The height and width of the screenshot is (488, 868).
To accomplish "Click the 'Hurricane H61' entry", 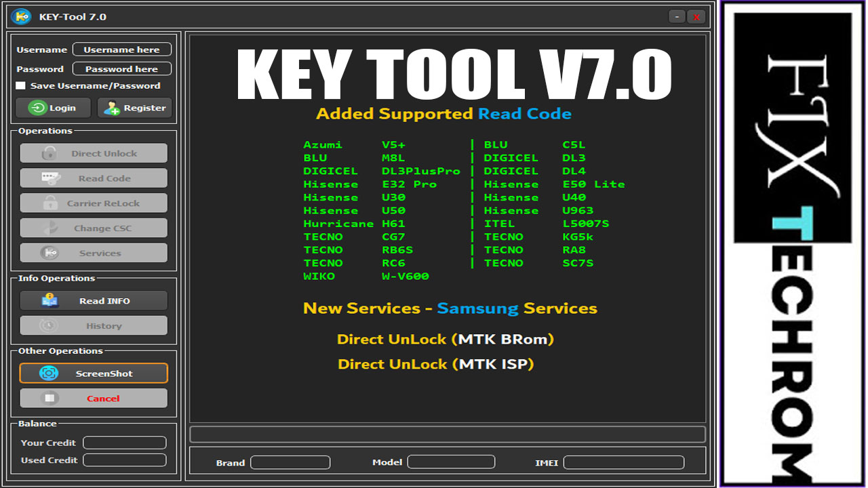I will click(x=354, y=224).
